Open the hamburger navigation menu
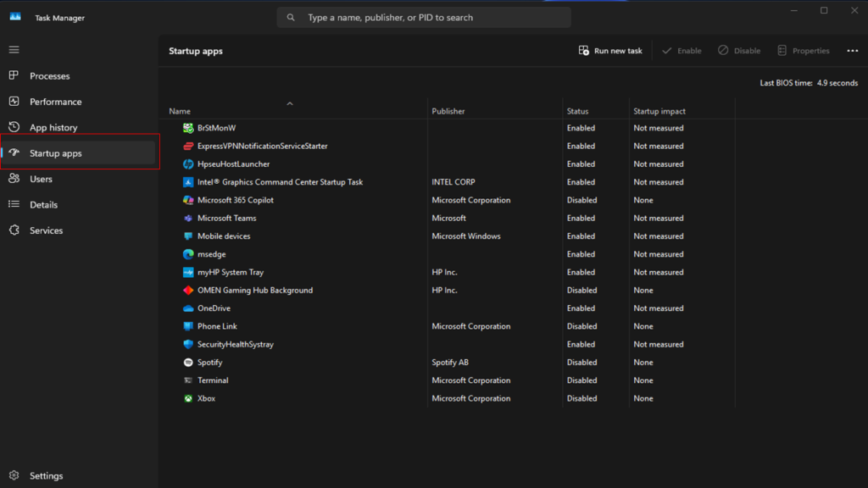 [14, 50]
